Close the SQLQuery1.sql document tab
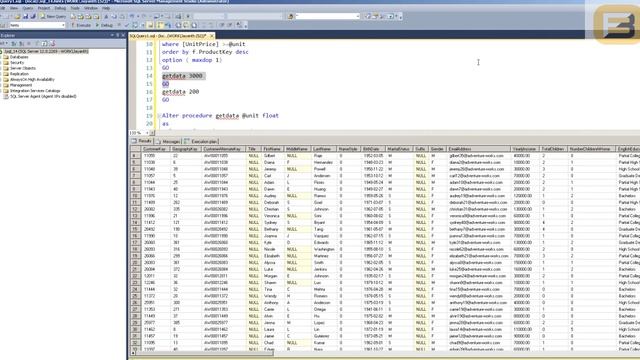The width and height of the screenshot is (640, 360). coord(212,36)
